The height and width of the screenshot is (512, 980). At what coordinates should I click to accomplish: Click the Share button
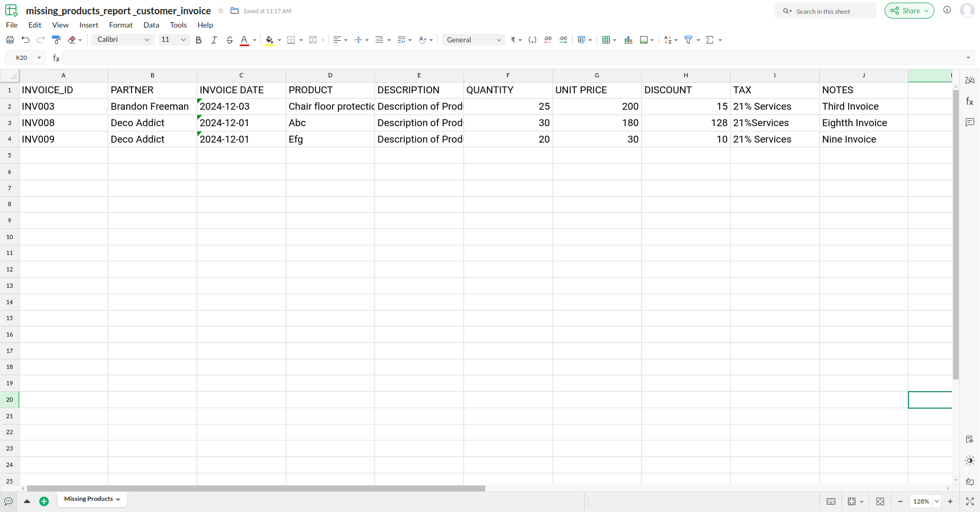coord(909,11)
